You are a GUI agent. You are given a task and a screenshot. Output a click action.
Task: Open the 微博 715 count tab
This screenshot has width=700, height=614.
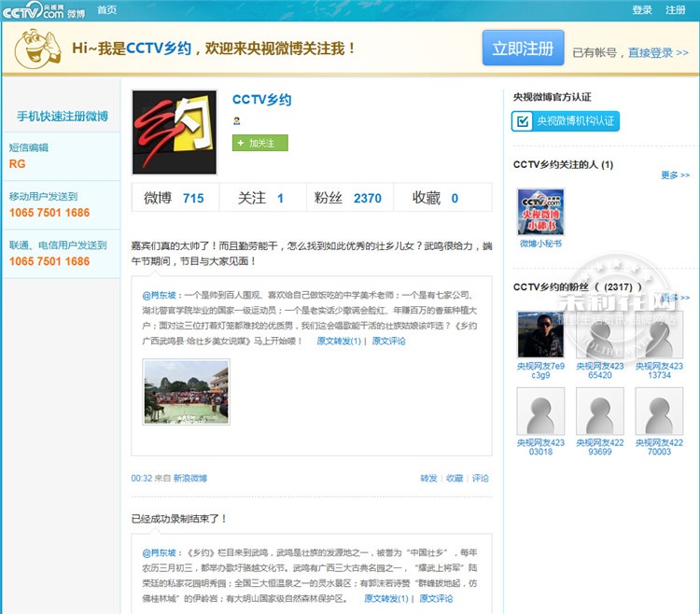click(175, 198)
